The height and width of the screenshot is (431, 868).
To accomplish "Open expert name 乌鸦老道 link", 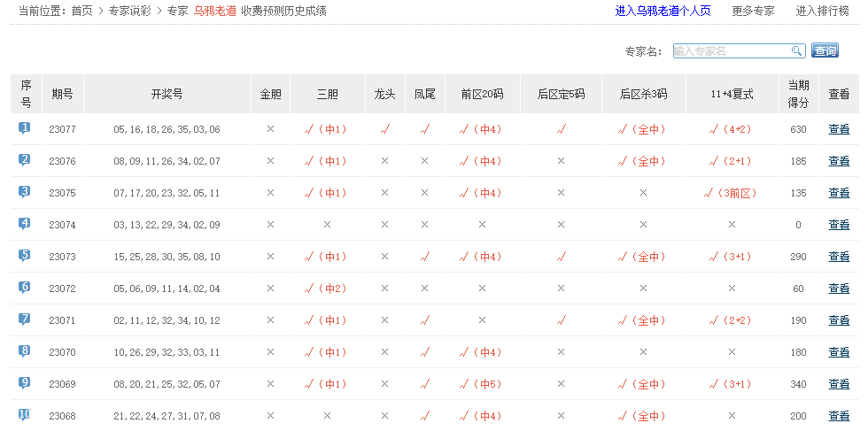I will (x=215, y=12).
